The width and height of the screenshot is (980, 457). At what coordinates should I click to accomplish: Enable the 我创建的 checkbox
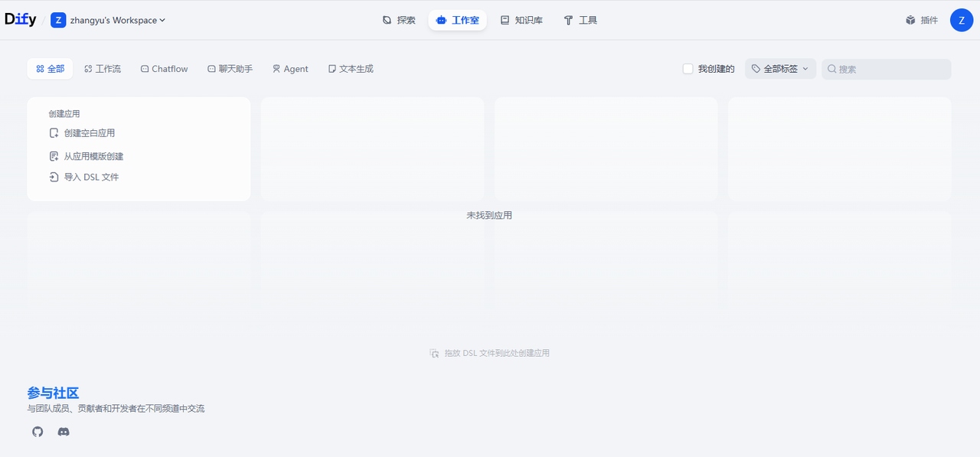point(688,69)
